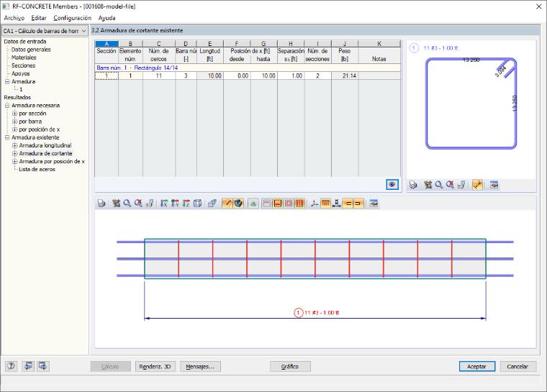Image resolution: width=547 pixels, height=392 pixels.
Task: Show the member axis system icon
Action: (315, 204)
